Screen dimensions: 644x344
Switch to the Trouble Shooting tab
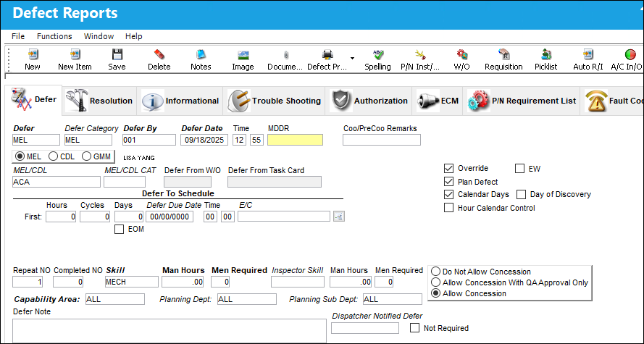pyautogui.click(x=275, y=101)
